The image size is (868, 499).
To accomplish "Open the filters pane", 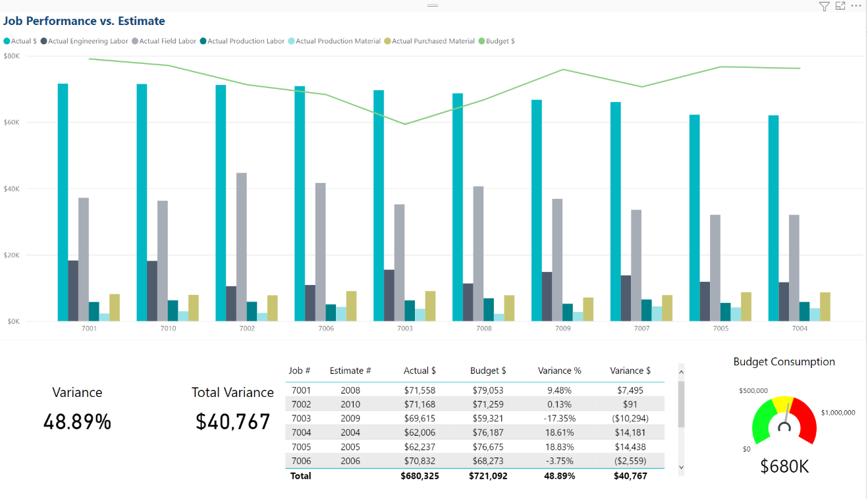I will [x=824, y=6].
